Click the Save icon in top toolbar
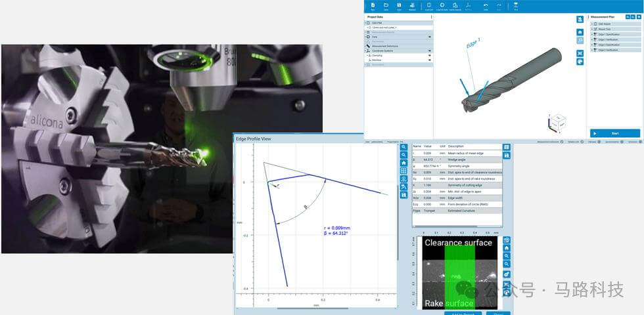Image resolution: width=644 pixels, height=315 pixels. click(399, 6)
